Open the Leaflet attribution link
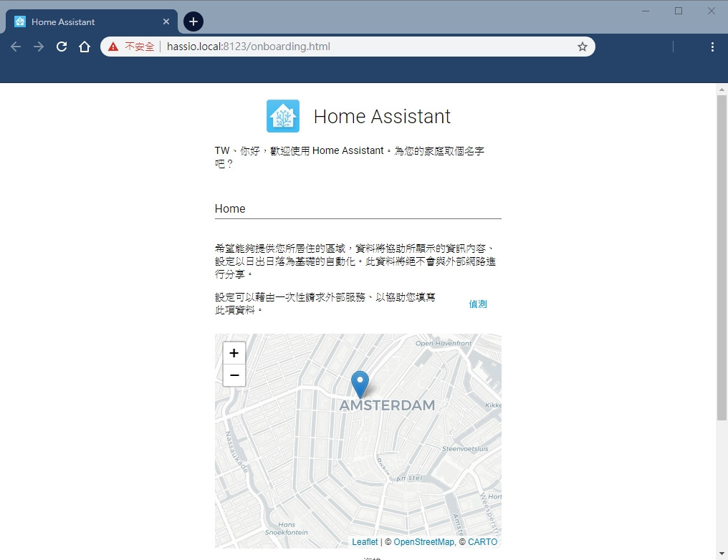This screenshot has width=728, height=560. coord(365,542)
